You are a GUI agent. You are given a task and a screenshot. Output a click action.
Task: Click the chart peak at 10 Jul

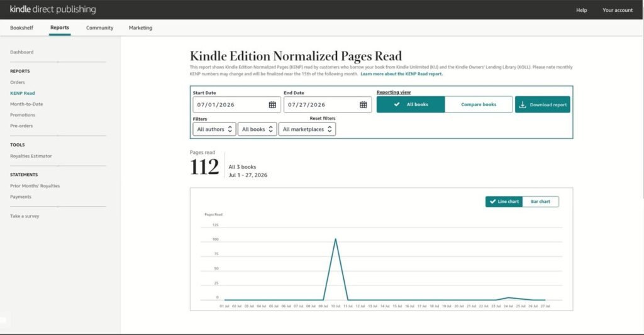pos(336,239)
